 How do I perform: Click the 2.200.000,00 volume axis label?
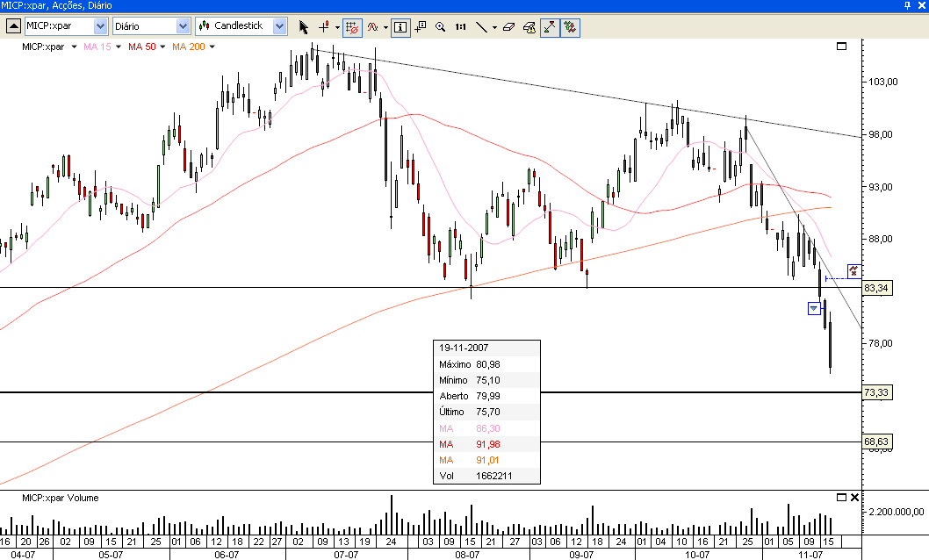click(x=897, y=512)
